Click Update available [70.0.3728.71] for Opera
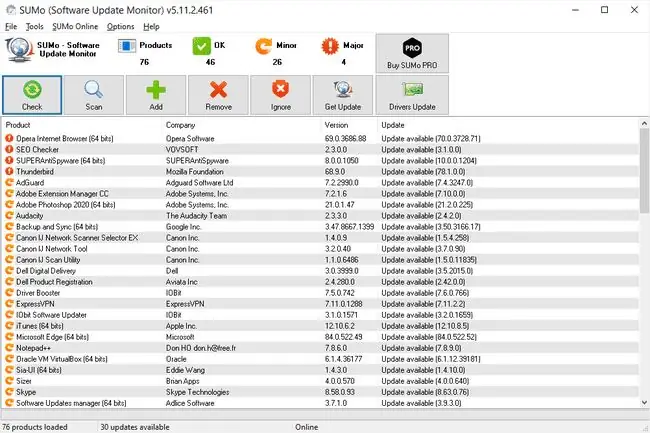Screen dimensions: 650x433 431,138
